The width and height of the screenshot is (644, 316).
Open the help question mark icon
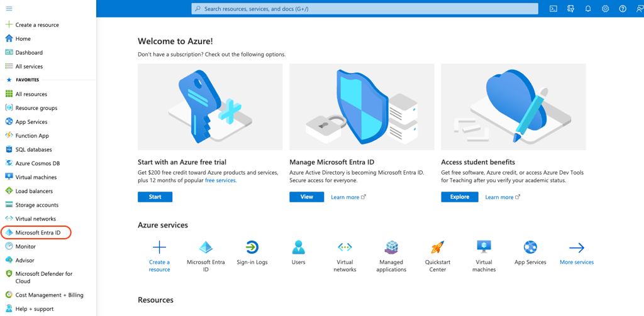(623, 9)
